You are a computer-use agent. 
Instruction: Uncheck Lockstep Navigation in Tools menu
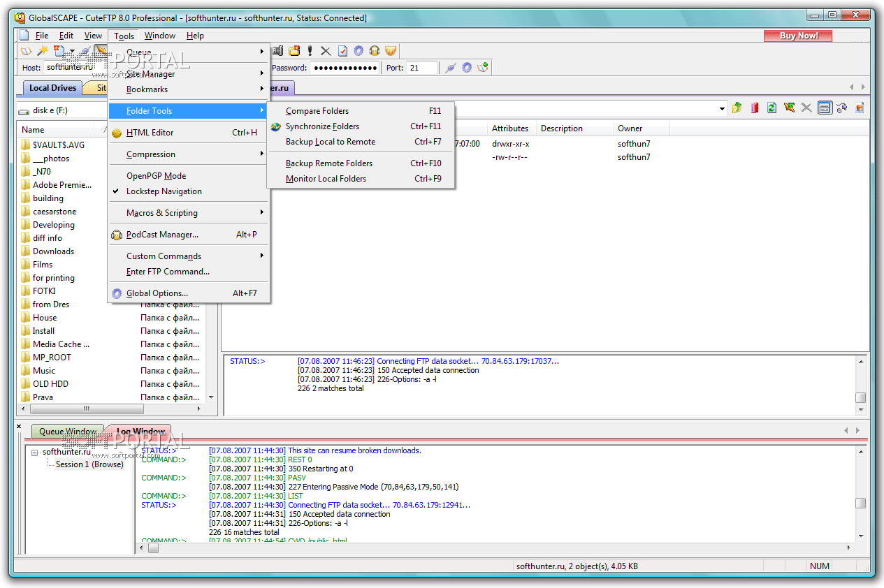[189, 191]
